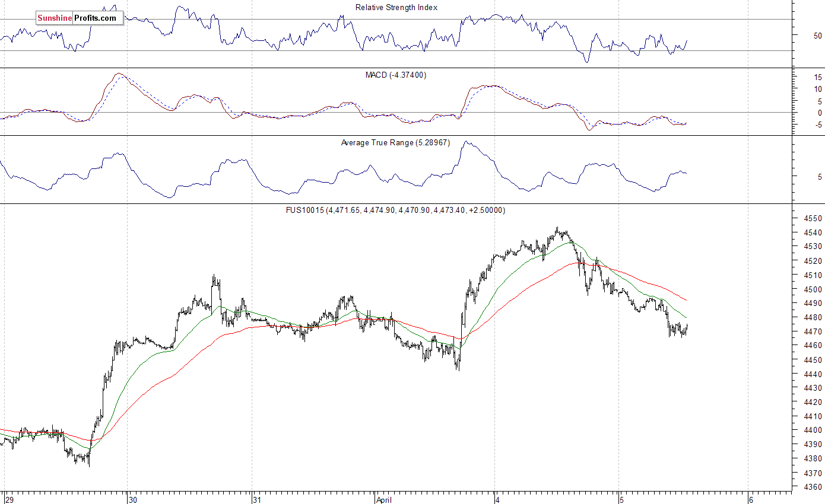The height and width of the screenshot is (504, 825).
Task: Click the MACD (-4.37400) label
Action: [x=396, y=75]
